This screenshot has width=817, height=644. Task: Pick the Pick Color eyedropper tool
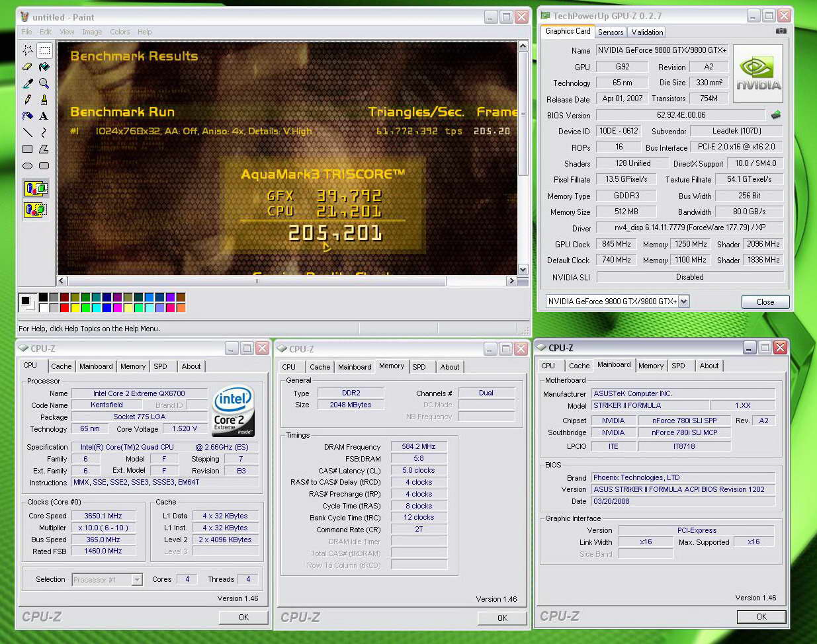coord(28,83)
